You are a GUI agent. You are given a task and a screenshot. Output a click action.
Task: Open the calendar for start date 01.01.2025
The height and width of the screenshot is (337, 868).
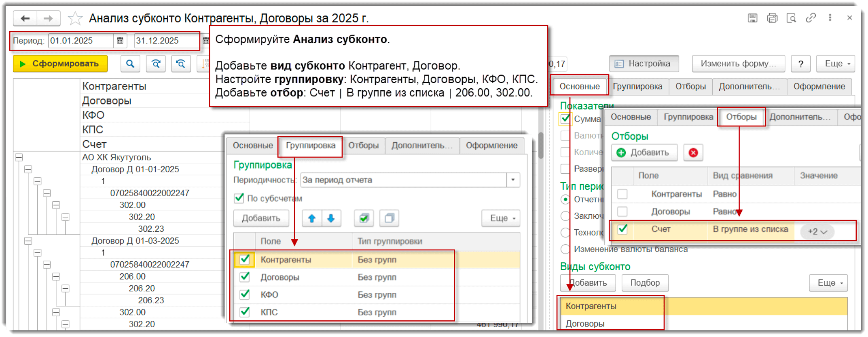[120, 41]
